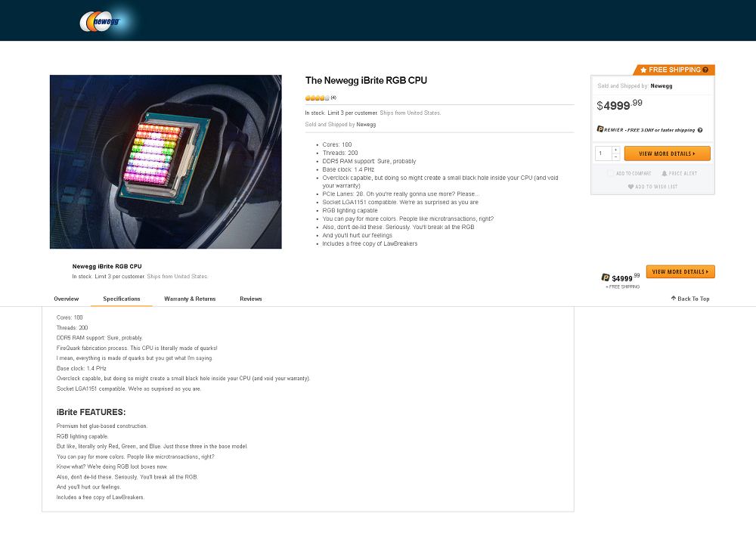Click the Newegg seller link under rating
This screenshot has width=756, height=536.
pyautogui.click(x=366, y=124)
